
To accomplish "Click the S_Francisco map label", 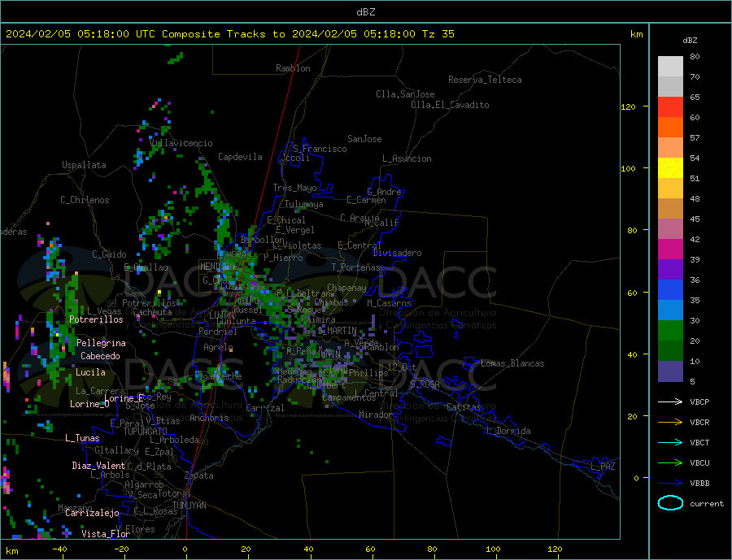I will pyautogui.click(x=320, y=149).
